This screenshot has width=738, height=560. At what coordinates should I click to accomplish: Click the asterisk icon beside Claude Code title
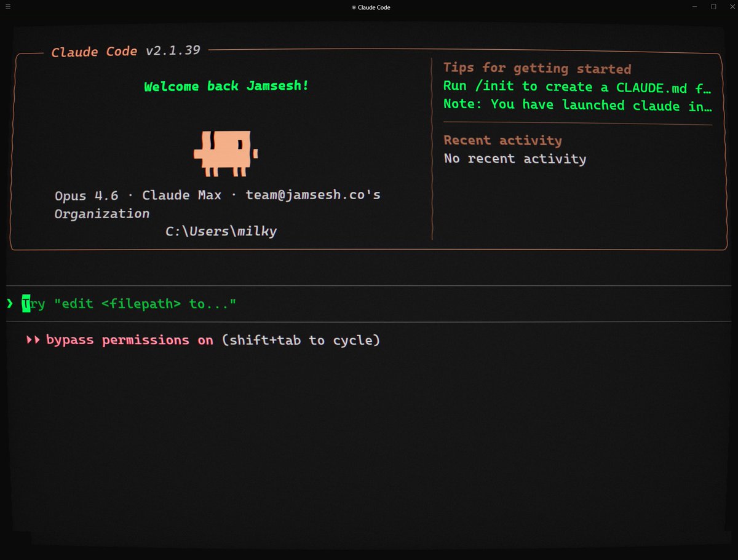[354, 7]
